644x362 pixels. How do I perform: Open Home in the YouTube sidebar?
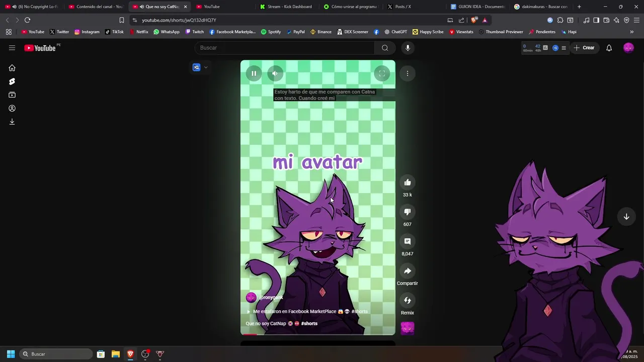(x=12, y=68)
